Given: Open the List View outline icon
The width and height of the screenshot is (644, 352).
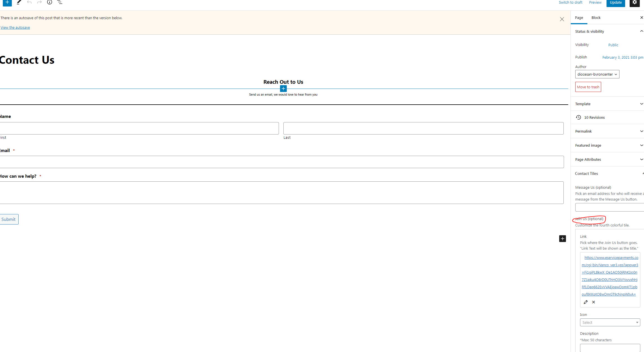Looking at the screenshot, I should click(60, 2).
